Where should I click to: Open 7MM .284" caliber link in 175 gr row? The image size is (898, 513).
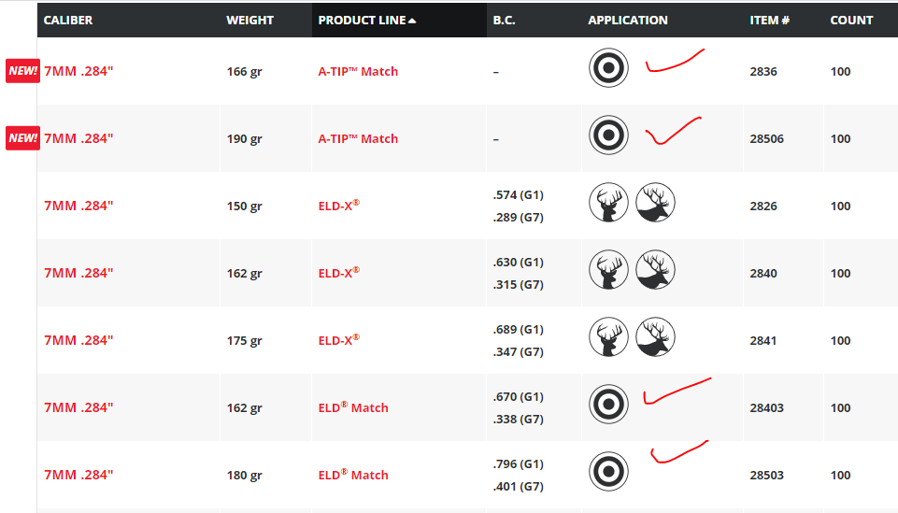click(x=79, y=340)
